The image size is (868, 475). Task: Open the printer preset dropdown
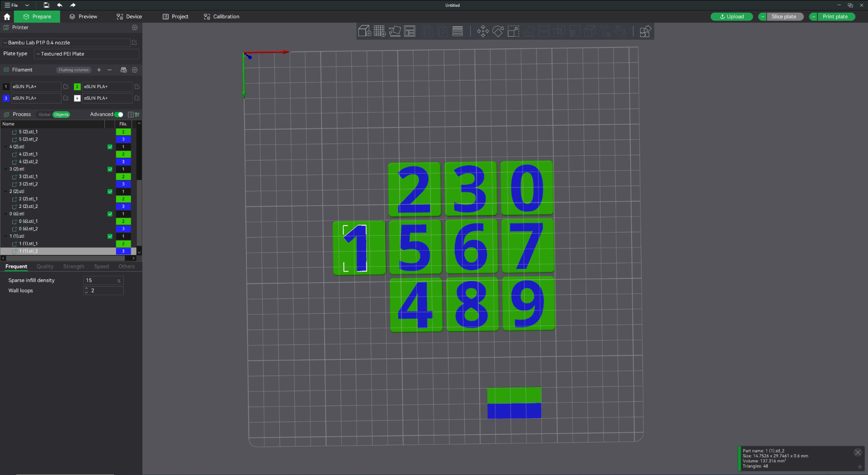(66, 42)
